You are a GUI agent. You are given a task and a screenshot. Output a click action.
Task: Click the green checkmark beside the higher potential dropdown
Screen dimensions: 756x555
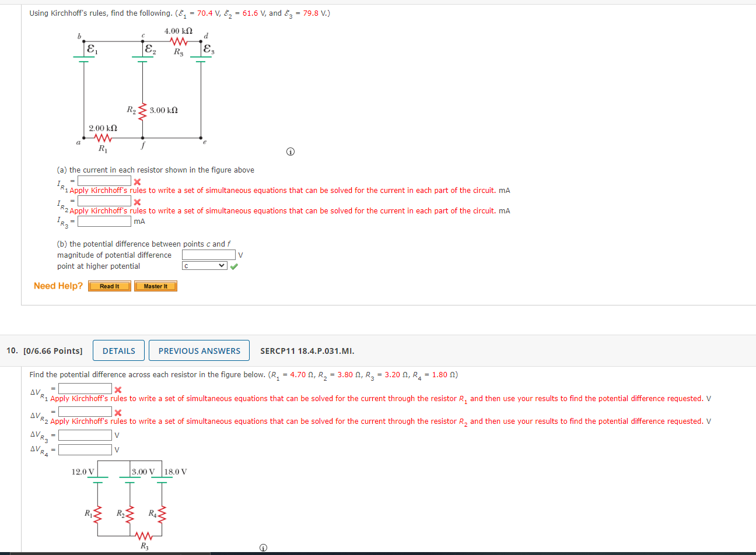point(233,266)
